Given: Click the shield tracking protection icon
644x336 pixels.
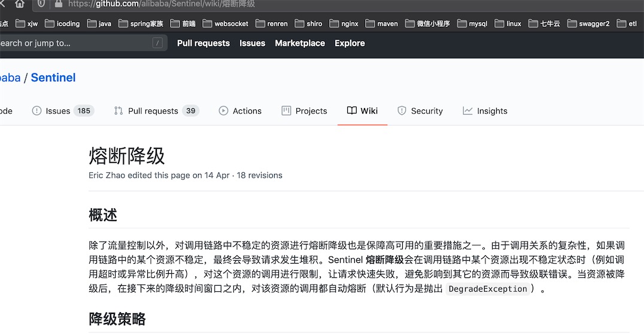Looking at the screenshot, I should [41, 4].
